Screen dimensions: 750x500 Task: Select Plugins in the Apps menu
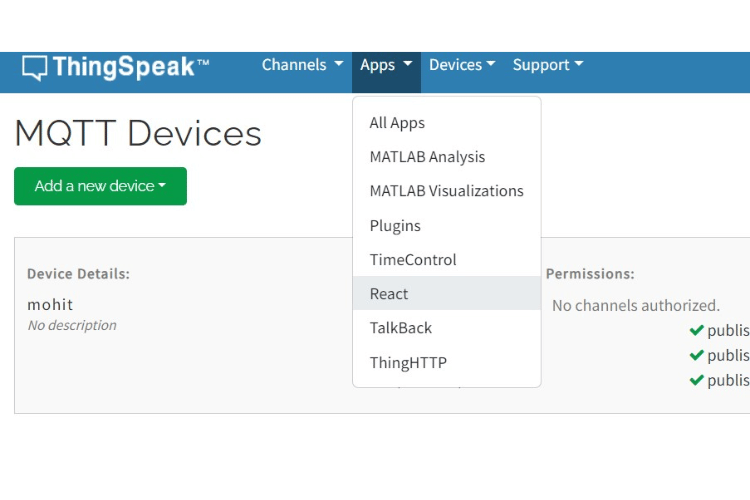pyautogui.click(x=446, y=225)
